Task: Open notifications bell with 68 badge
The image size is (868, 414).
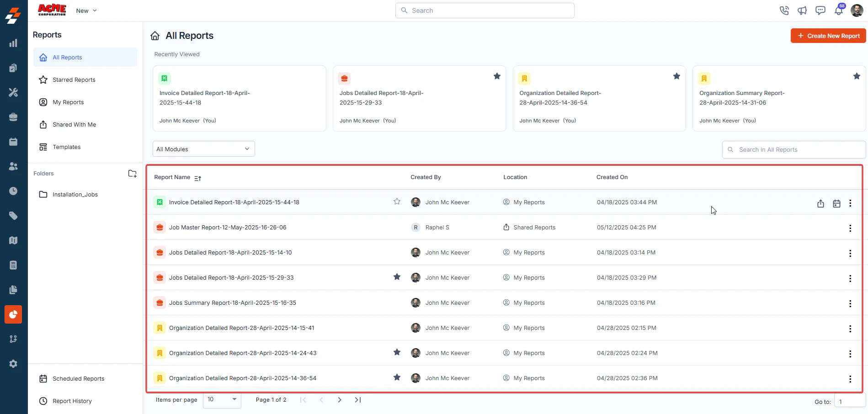Action: [839, 10]
